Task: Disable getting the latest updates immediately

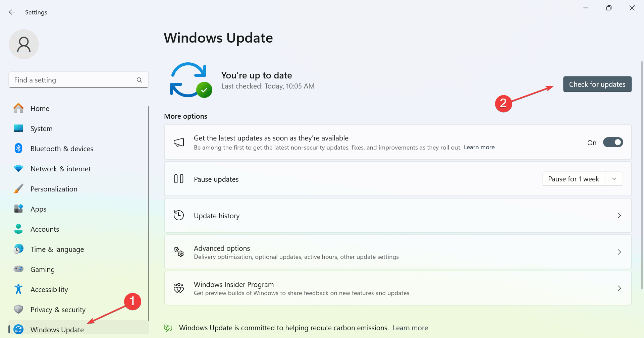Action: coord(613,142)
